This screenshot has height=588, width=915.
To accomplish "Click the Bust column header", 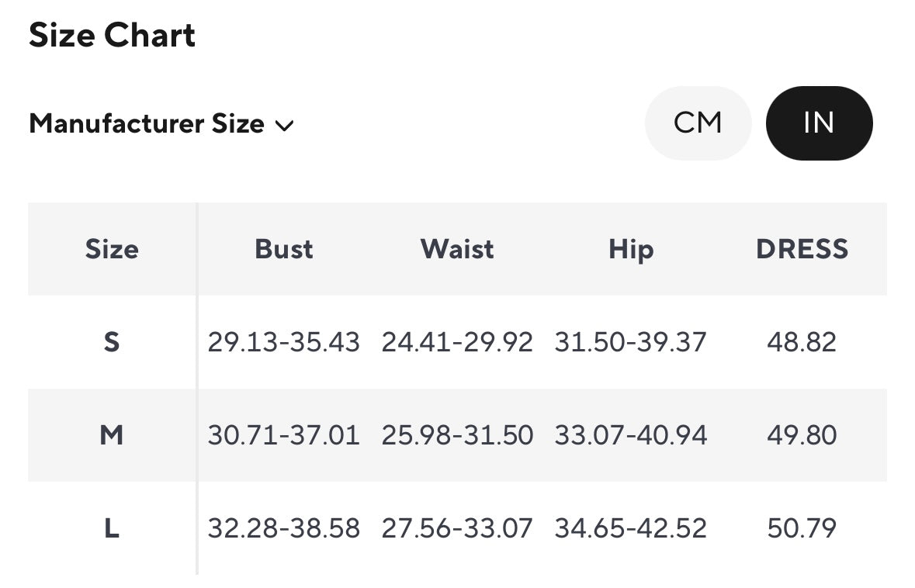I will (284, 249).
